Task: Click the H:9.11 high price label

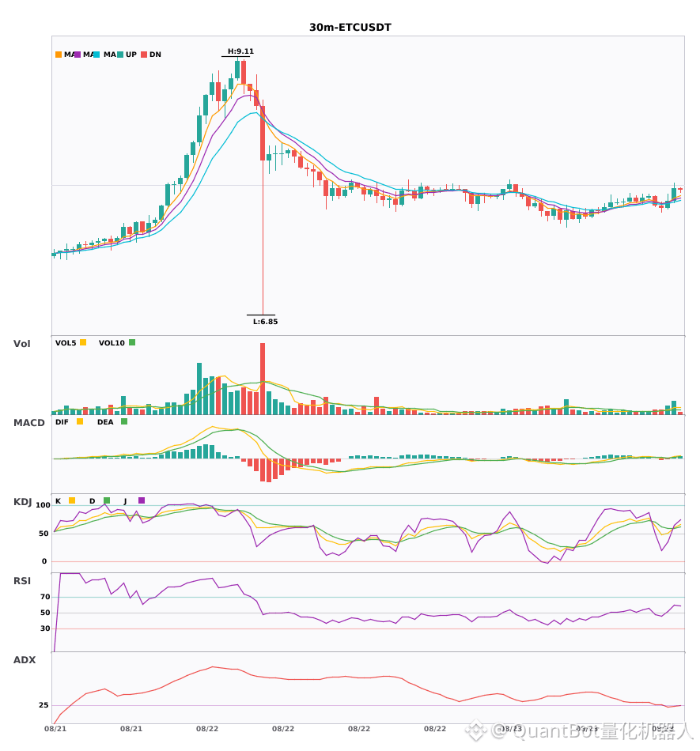Action: [x=240, y=51]
